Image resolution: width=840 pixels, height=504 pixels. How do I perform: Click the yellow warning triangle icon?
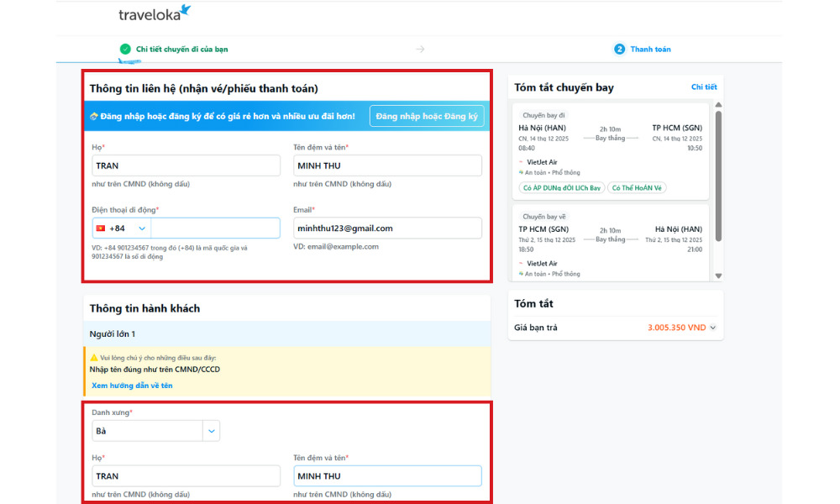click(x=94, y=358)
